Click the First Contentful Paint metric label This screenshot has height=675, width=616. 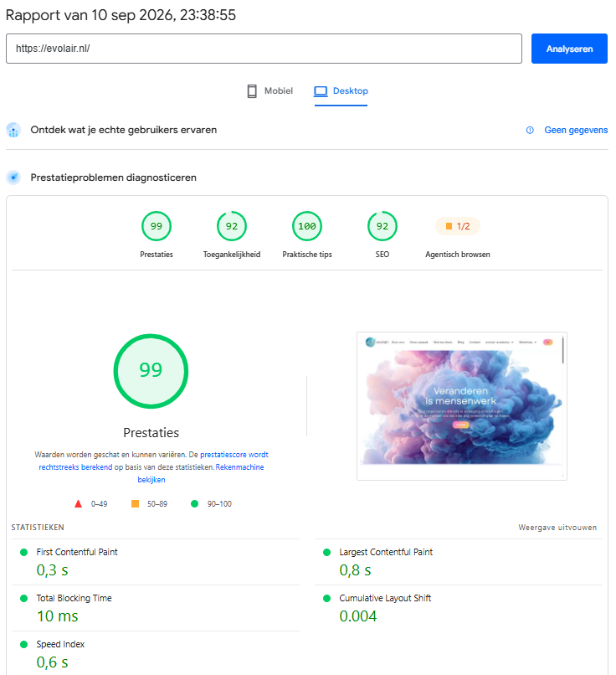tap(76, 552)
